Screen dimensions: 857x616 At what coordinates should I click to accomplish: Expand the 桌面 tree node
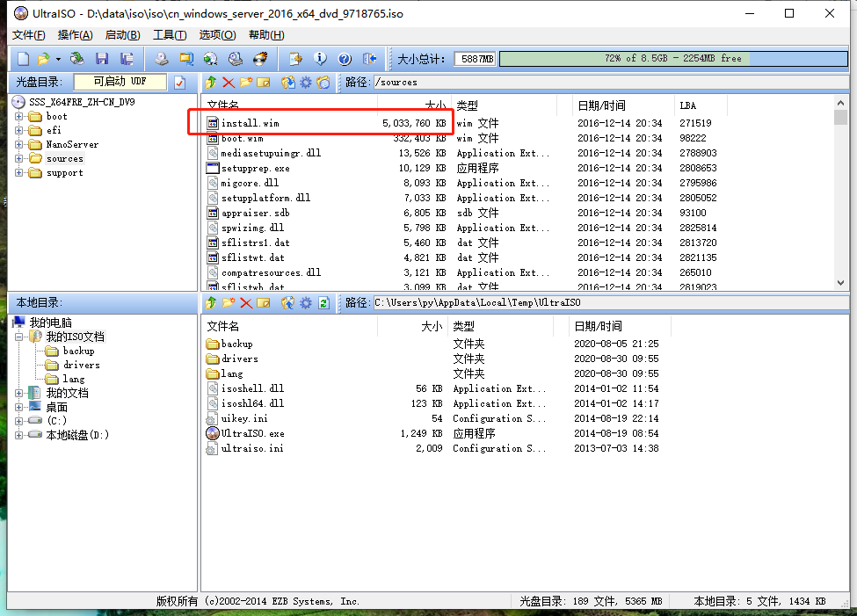(x=19, y=408)
